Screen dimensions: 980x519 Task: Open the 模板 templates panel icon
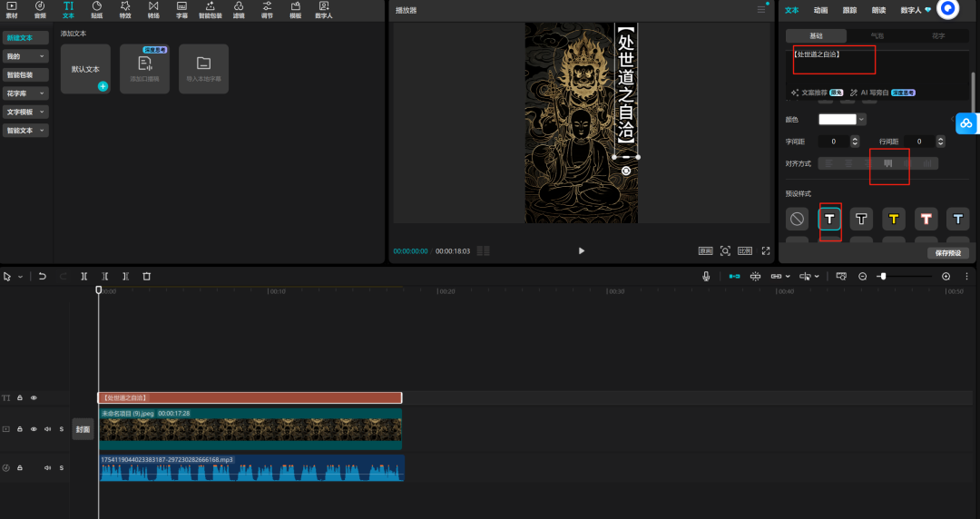pyautogui.click(x=296, y=9)
